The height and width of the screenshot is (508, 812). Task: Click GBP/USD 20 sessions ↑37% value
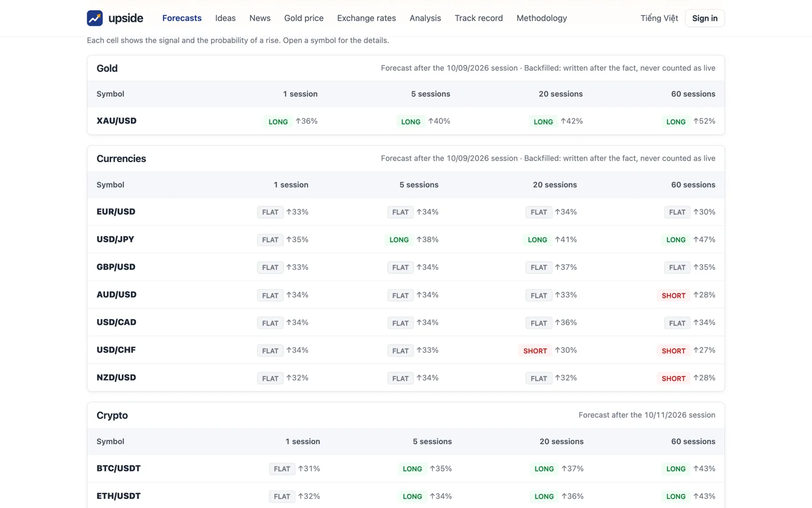click(x=566, y=267)
